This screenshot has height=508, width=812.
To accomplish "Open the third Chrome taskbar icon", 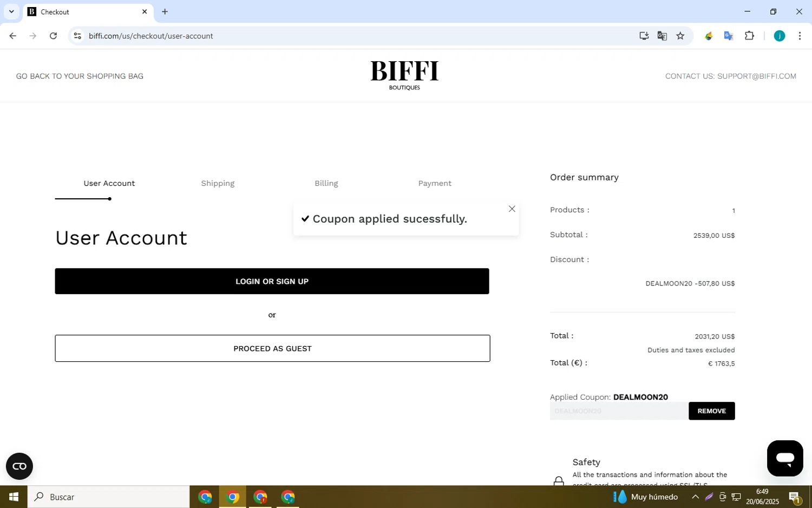I will [260, 497].
